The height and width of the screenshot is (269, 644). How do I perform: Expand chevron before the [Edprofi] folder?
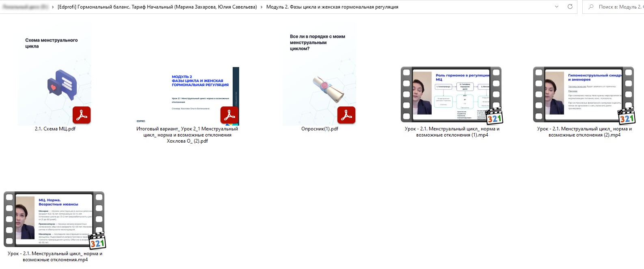pyautogui.click(x=53, y=7)
